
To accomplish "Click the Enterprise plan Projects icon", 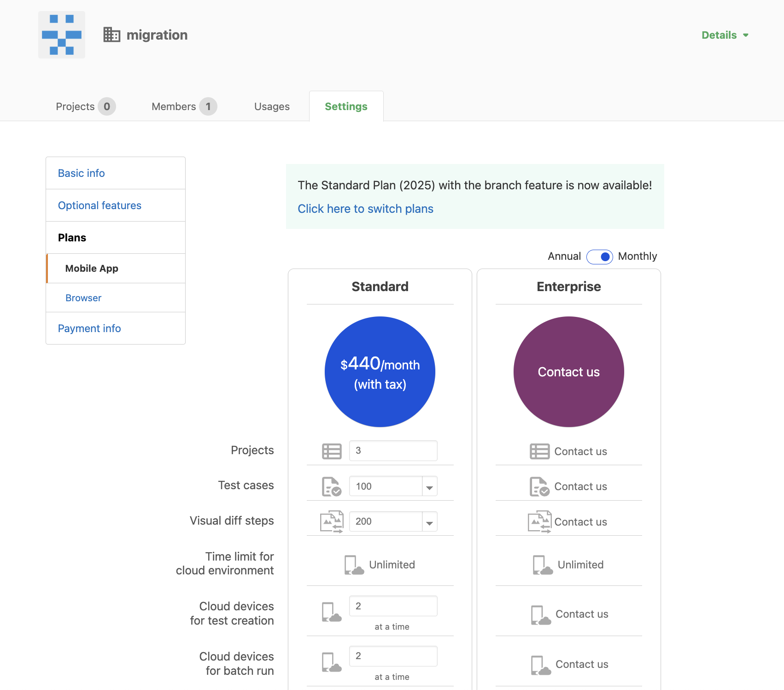I will 539,451.
